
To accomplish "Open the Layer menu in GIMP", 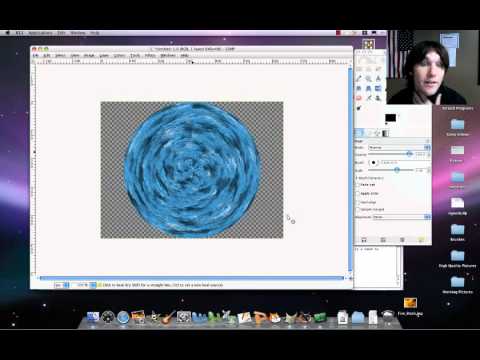I will 104,56.
